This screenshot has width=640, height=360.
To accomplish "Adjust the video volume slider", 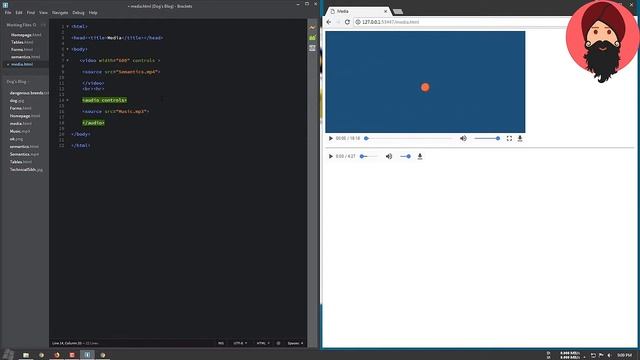I will (x=487, y=138).
